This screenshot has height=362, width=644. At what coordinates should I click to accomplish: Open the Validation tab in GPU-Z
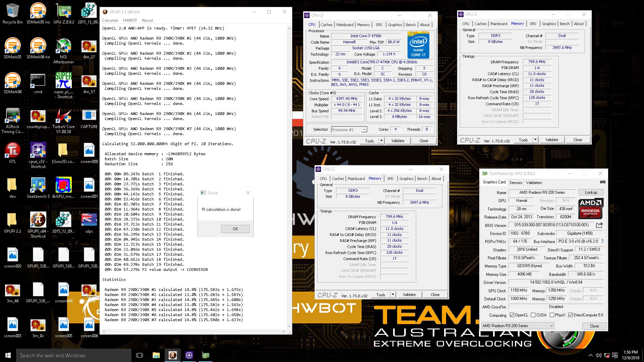click(x=534, y=183)
